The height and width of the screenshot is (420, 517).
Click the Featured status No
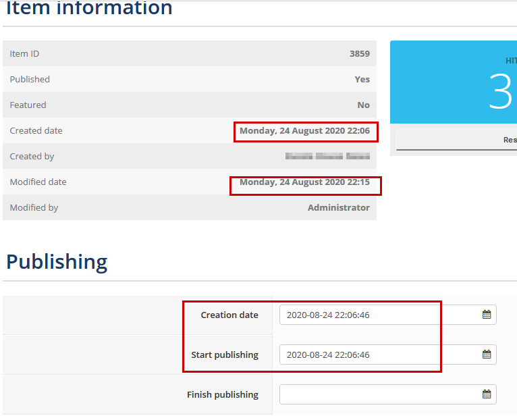pos(363,105)
